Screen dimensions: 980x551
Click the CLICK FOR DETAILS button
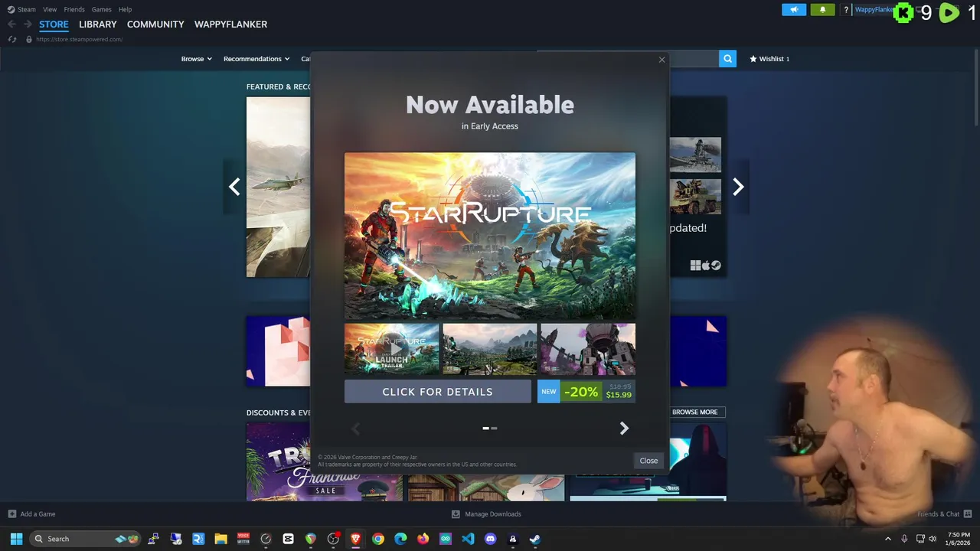[437, 392]
